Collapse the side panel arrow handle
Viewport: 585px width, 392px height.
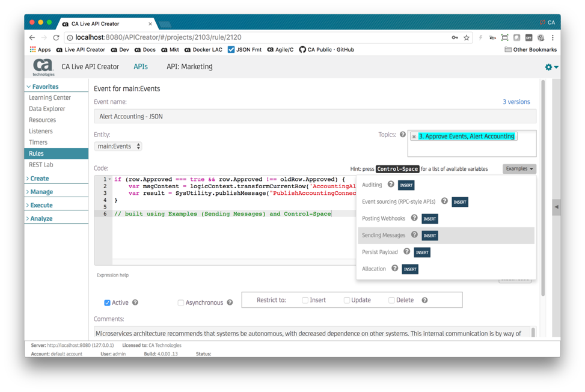[x=556, y=207]
